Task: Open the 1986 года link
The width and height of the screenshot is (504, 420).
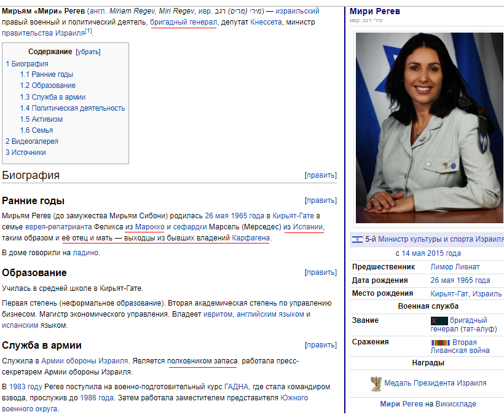Action: pos(96,398)
